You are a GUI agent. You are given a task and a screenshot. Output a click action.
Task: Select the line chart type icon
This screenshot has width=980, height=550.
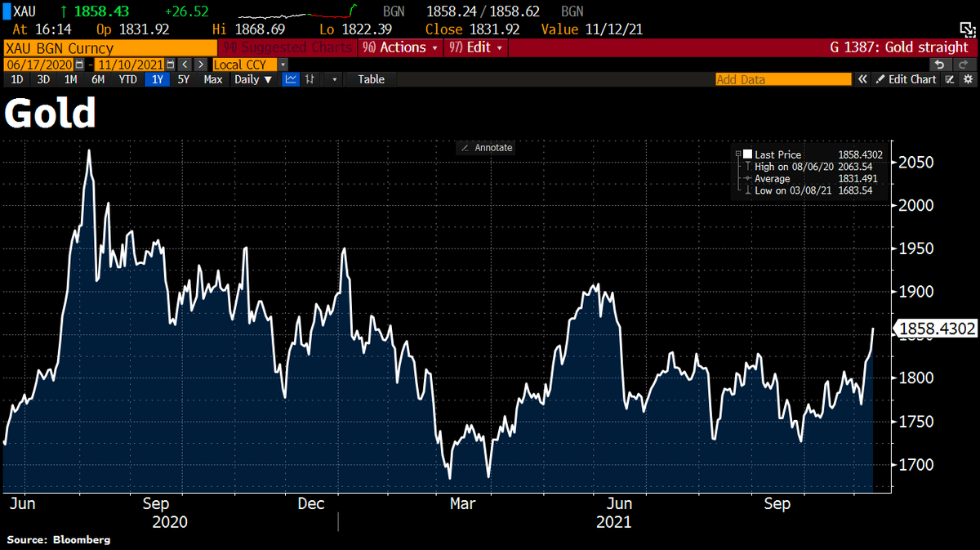click(291, 79)
